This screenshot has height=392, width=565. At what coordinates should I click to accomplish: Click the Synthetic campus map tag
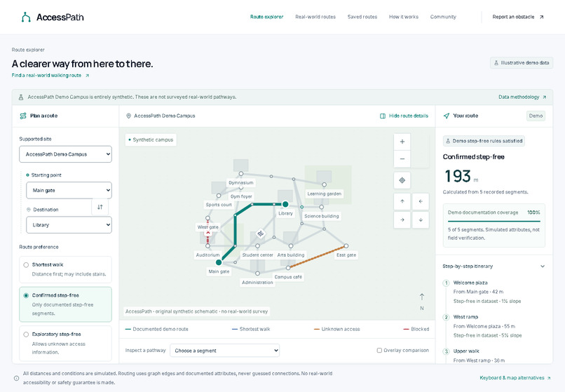(151, 140)
